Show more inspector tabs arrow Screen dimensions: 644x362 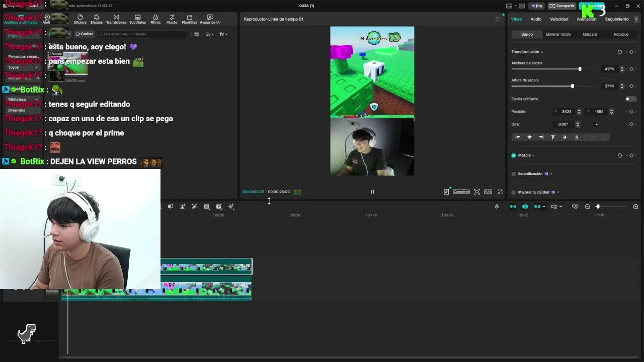coord(636,19)
